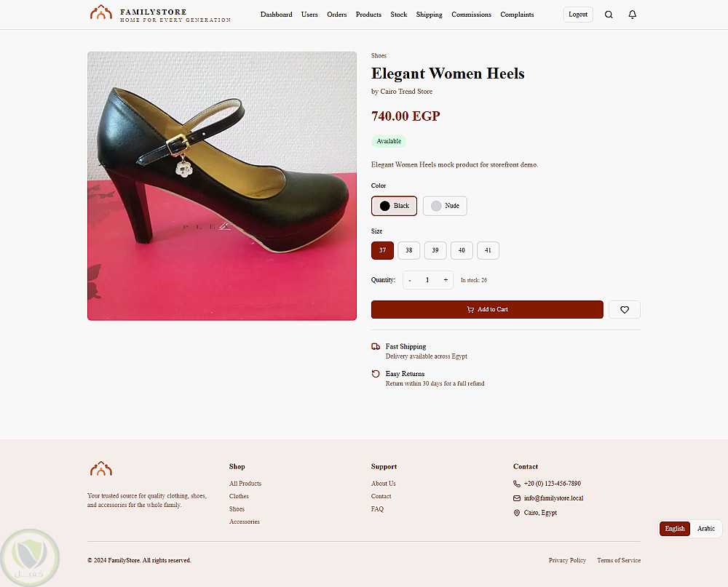Switch language to English
This screenshot has width=728, height=587.
coord(675,529)
